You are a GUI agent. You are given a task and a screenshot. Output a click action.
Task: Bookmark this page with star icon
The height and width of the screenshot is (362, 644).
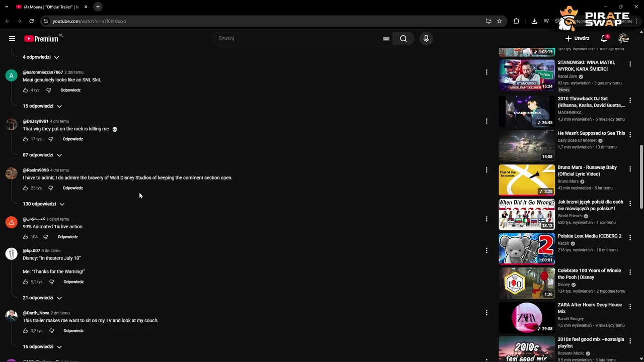[499, 21]
